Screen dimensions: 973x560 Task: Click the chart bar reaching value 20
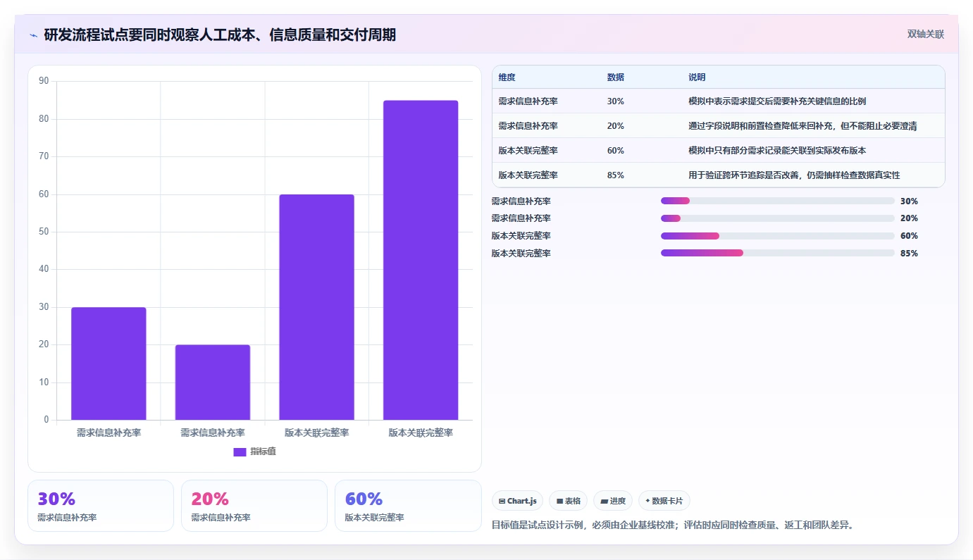tap(213, 382)
